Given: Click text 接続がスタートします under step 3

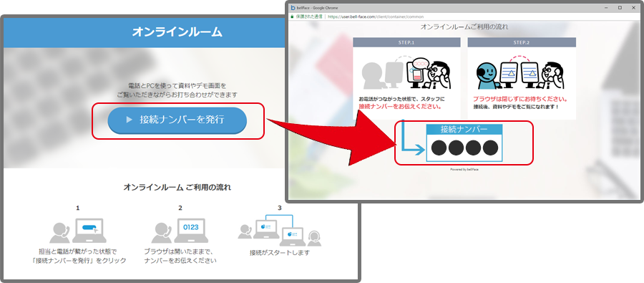Looking at the screenshot, I should [280, 253].
